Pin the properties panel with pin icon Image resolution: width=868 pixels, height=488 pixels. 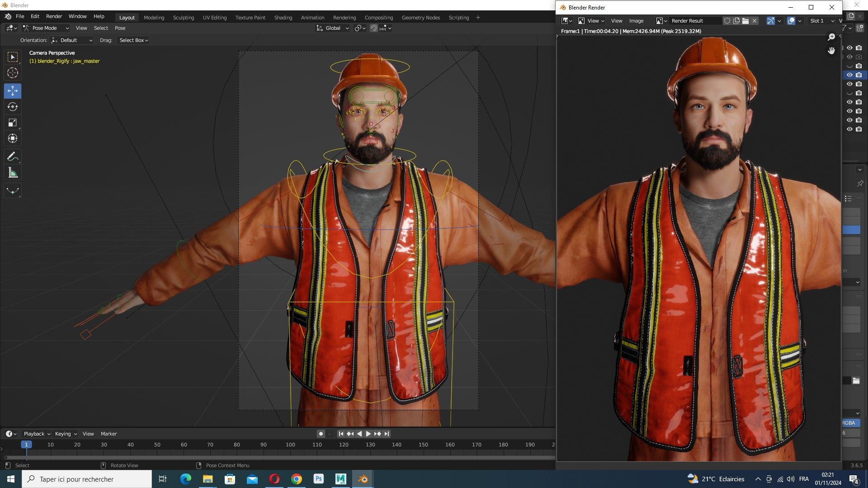pos(860,183)
